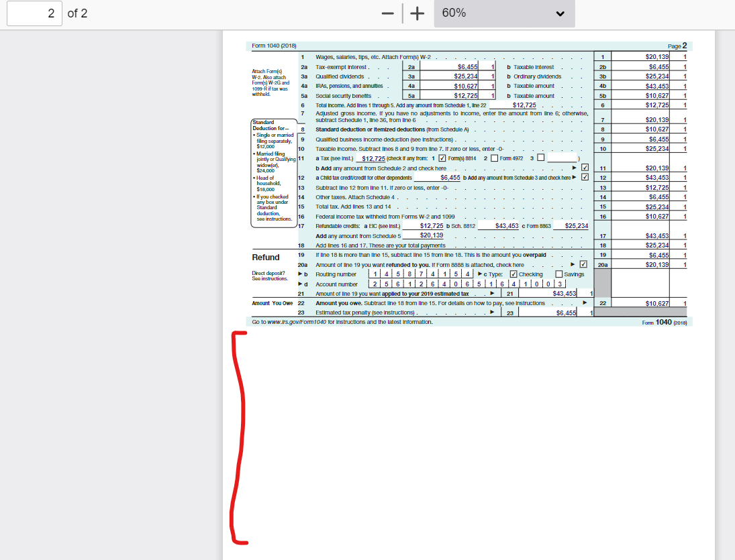The width and height of the screenshot is (735, 560).
Task: Click the EIC field on line 17a
Action: pos(424,226)
